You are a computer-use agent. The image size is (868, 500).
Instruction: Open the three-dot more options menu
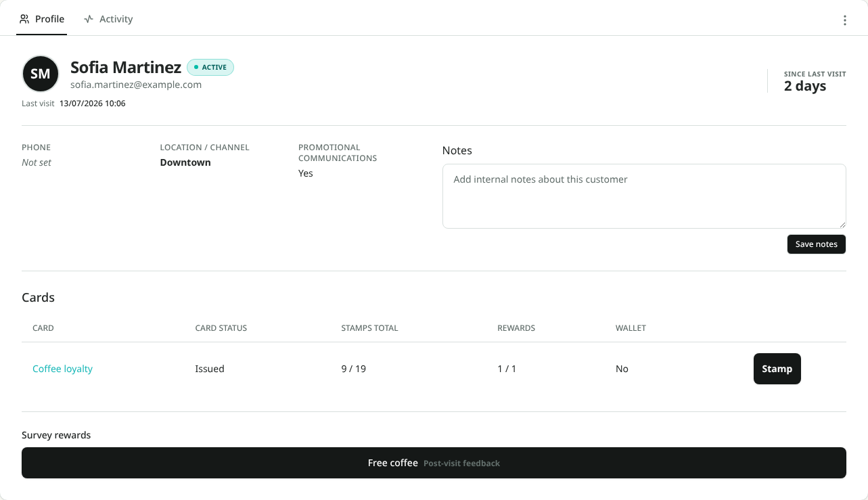844,20
